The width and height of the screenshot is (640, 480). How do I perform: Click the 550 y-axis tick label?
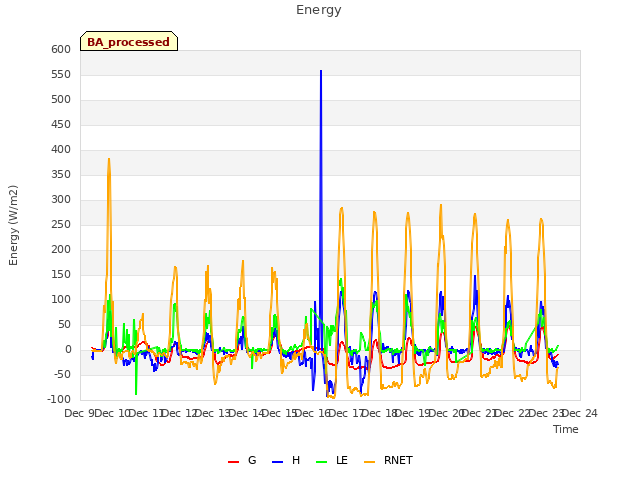click(61, 75)
